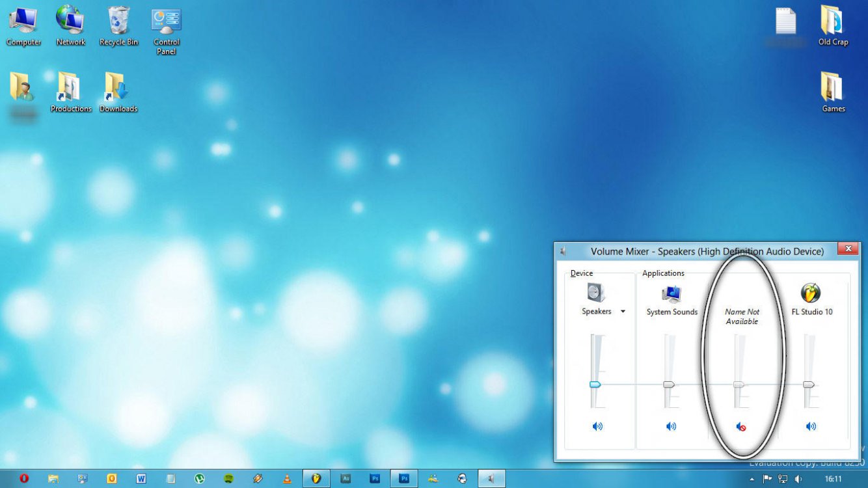Select the Control Panel desktop icon
The width and height of the screenshot is (868, 488).
(167, 32)
